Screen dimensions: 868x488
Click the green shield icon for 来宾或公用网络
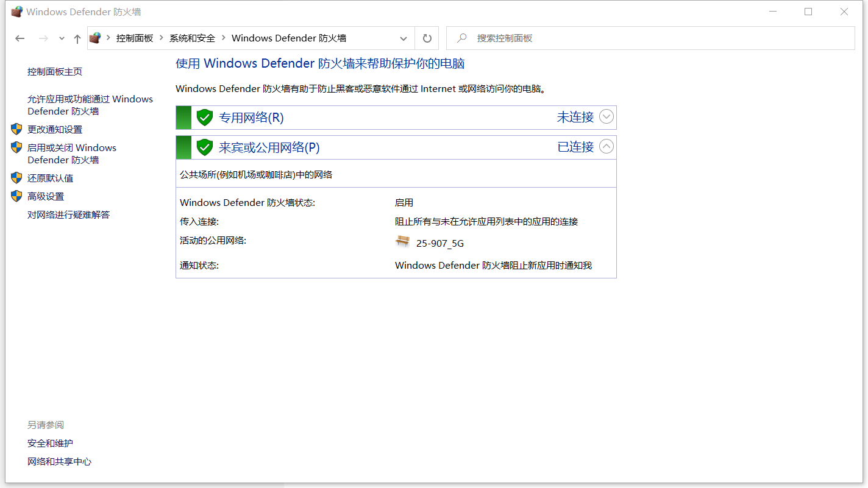click(205, 147)
